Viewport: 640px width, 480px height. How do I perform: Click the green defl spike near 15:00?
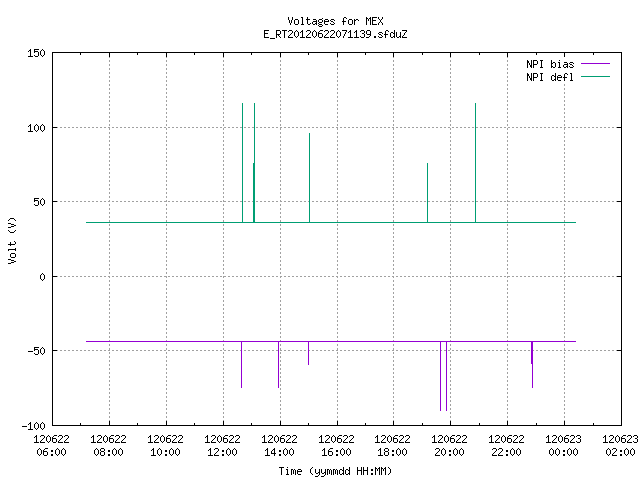tap(309, 178)
